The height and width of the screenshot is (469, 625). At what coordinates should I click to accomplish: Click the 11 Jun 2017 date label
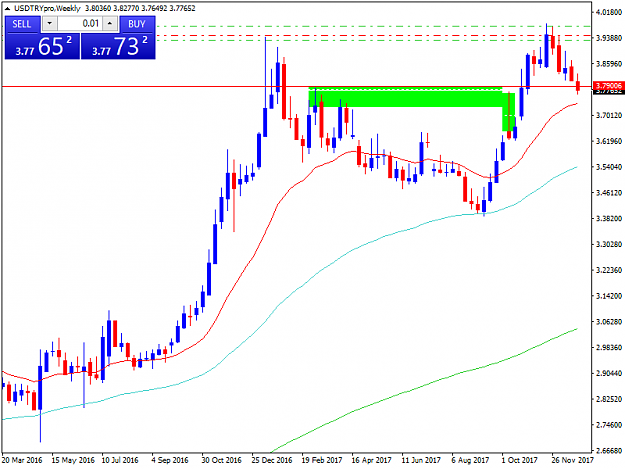421,460
